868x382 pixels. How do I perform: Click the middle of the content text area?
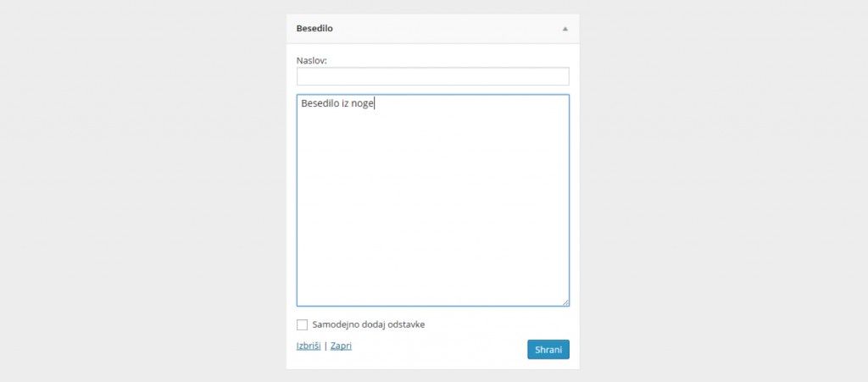click(x=432, y=200)
